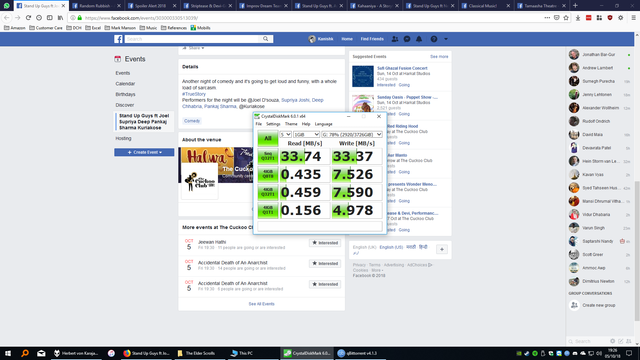Click See more in Suggested Events
This screenshot has height=360, width=640.
(x=439, y=57)
